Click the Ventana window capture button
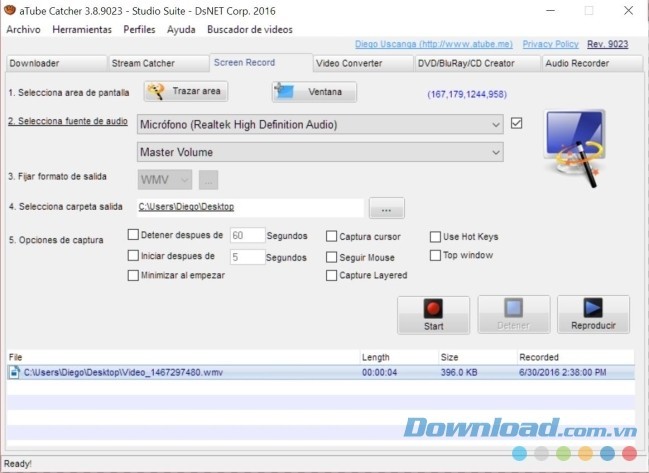649x473 pixels. click(313, 92)
